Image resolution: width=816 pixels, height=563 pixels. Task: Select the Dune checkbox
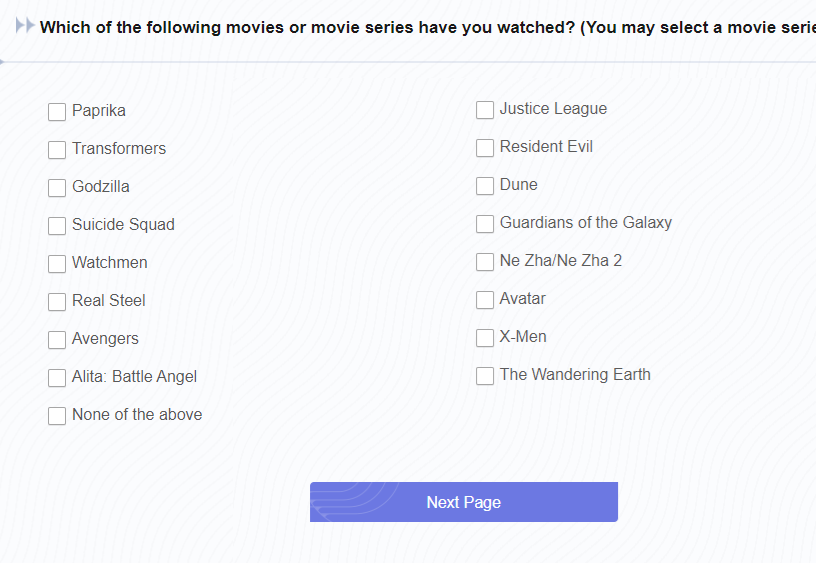(484, 186)
